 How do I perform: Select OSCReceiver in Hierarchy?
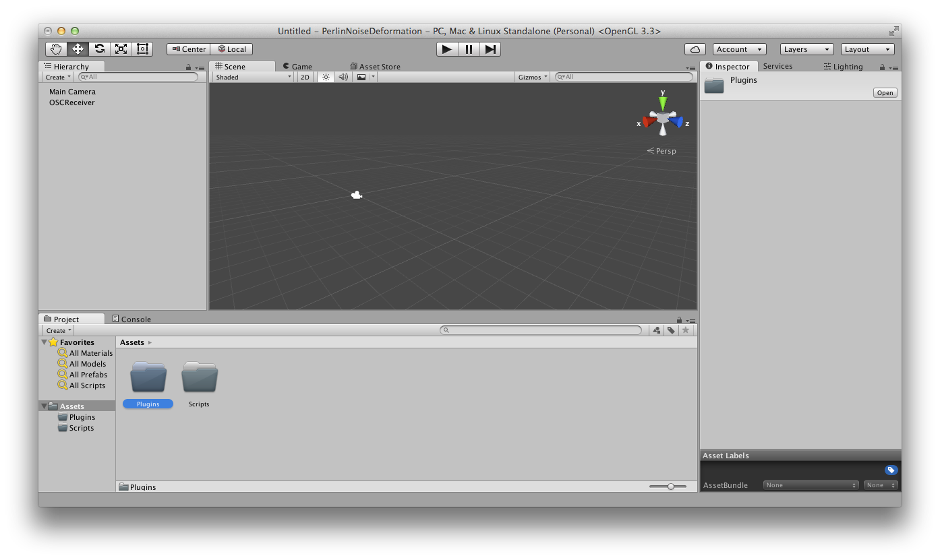coord(72,102)
